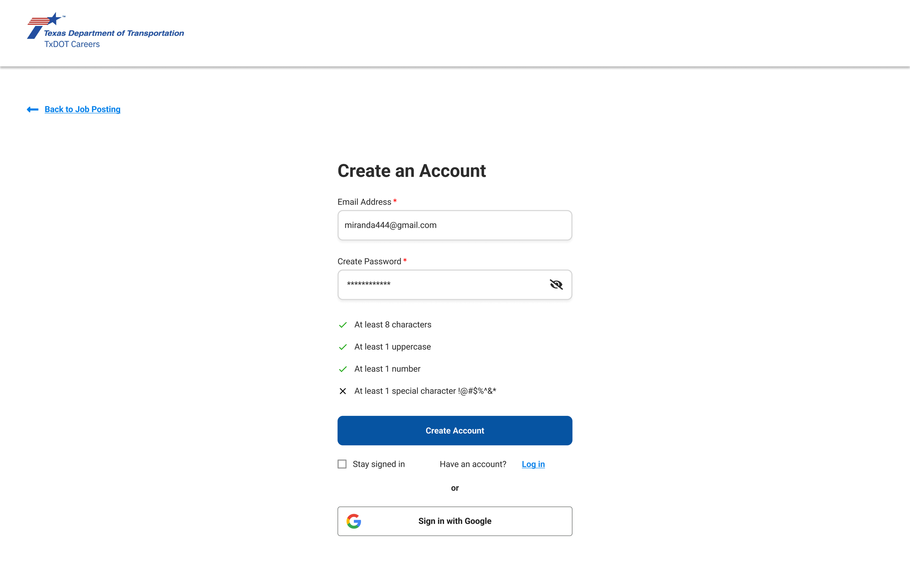Click green checkmark beside 8 characters rule
The height and width of the screenshot is (588, 910).
point(343,325)
